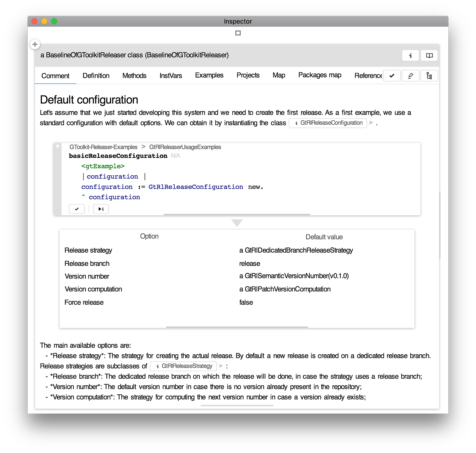The image size is (476, 453).
Task: Open the Packages map tab
Action: [320, 75]
